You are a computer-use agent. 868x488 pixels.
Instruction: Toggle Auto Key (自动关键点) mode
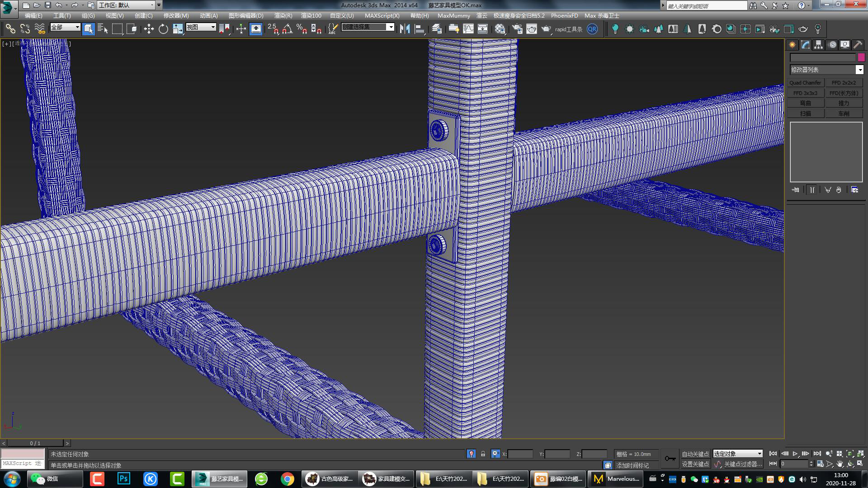click(695, 454)
